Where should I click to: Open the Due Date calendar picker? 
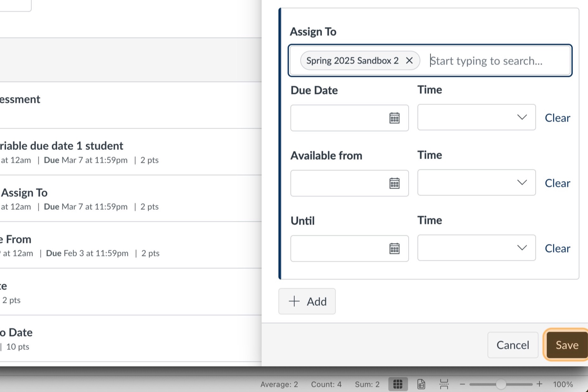click(394, 118)
